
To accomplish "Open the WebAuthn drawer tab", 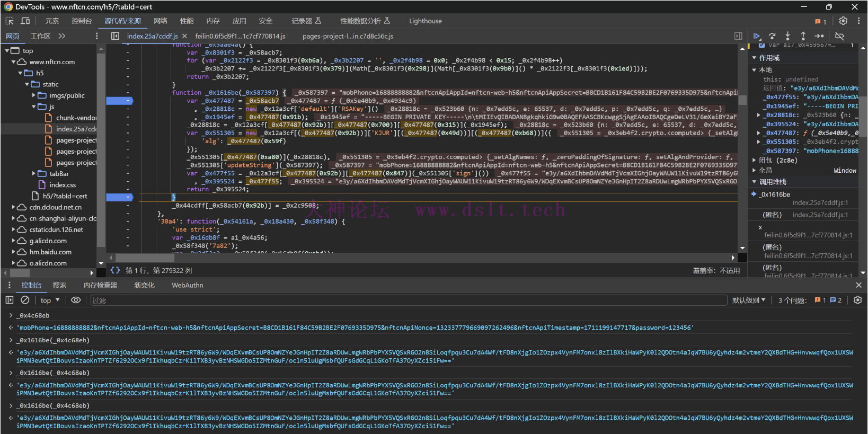I will click(187, 285).
